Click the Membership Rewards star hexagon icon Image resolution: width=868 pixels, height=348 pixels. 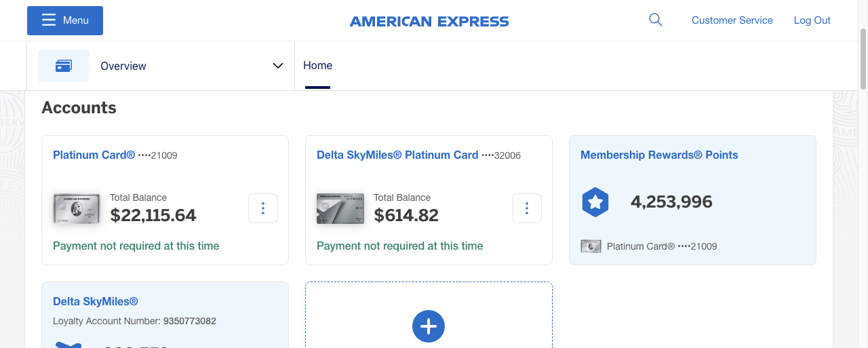pyautogui.click(x=595, y=202)
